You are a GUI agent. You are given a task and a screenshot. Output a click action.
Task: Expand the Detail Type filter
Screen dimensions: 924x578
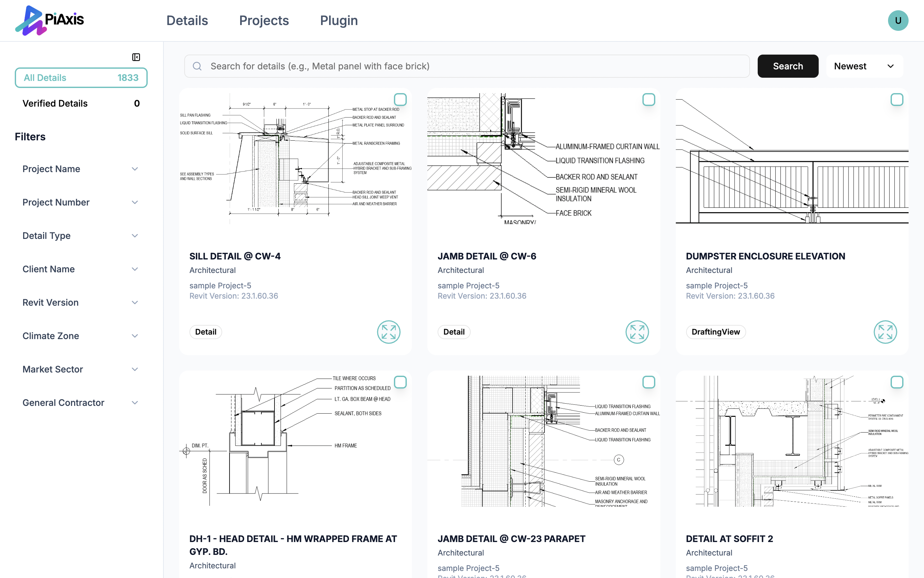81,235
